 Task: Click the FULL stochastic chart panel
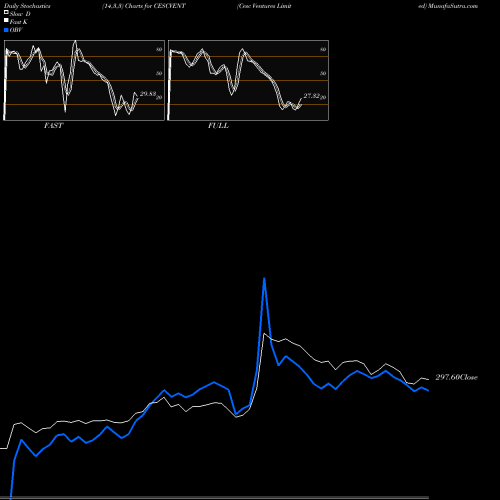coord(248,80)
